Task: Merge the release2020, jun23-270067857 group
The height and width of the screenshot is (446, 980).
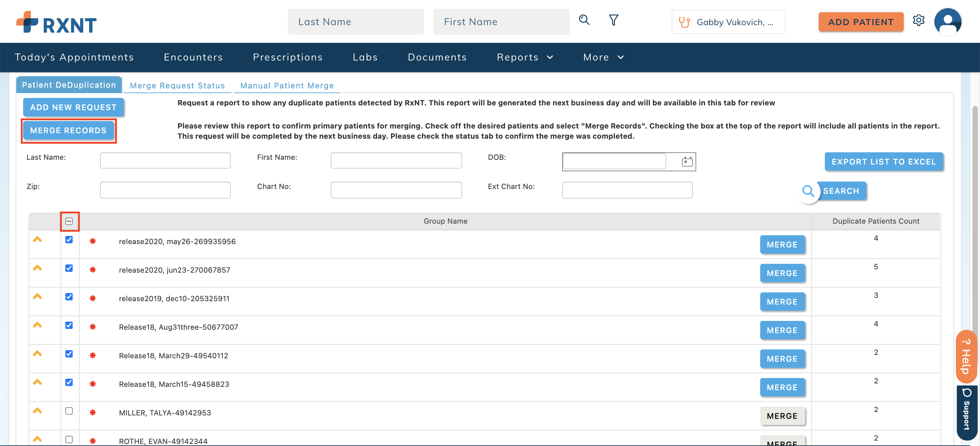Action: tap(782, 273)
